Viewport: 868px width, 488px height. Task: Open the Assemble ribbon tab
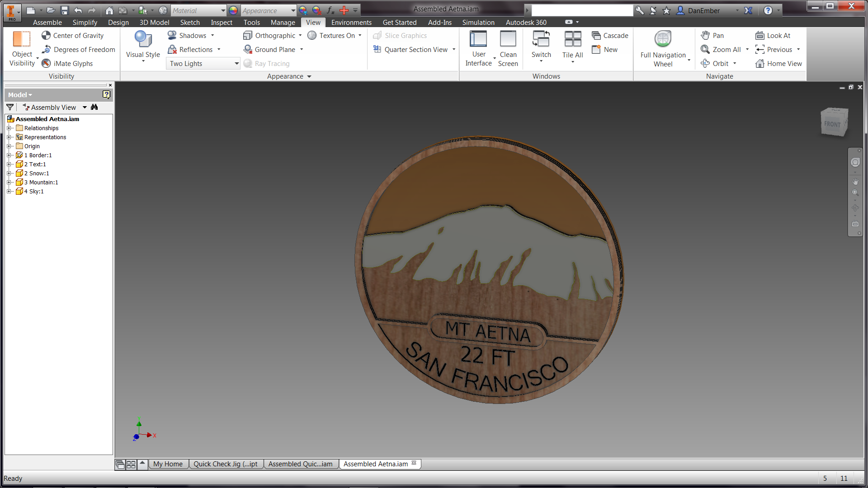pos(47,23)
